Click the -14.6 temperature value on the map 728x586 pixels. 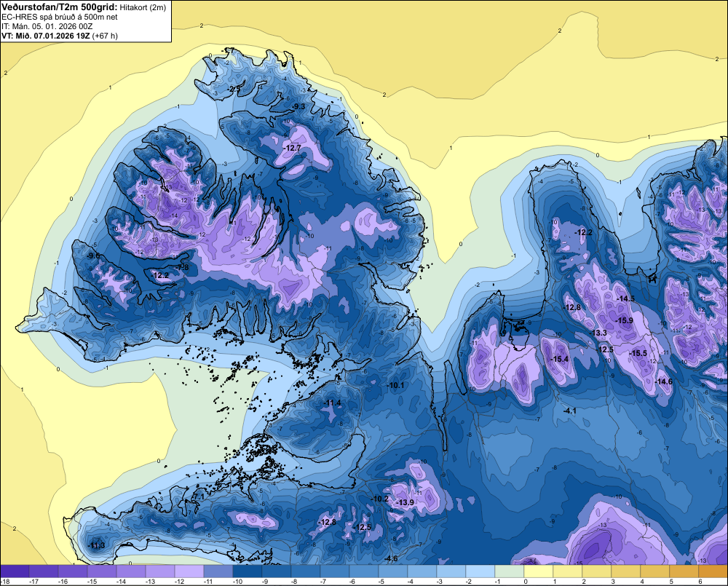pos(663,381)
